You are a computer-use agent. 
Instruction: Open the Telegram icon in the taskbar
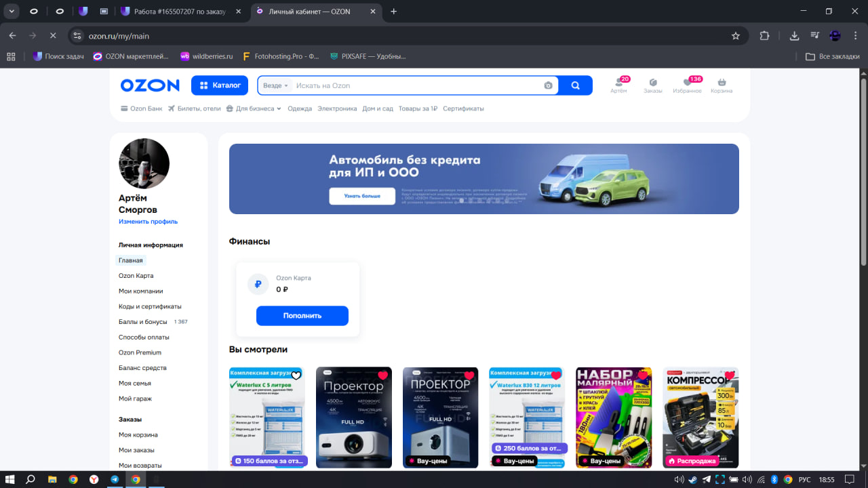(x=115, y=479)
